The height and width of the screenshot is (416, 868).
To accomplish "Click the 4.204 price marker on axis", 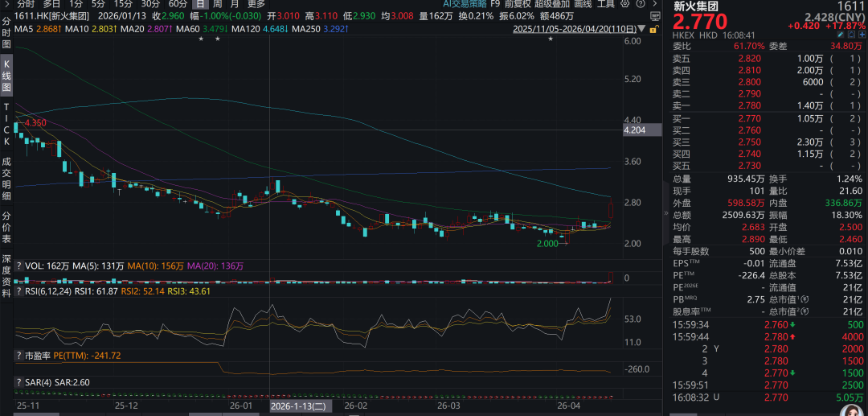I will (x=635, y=130).
